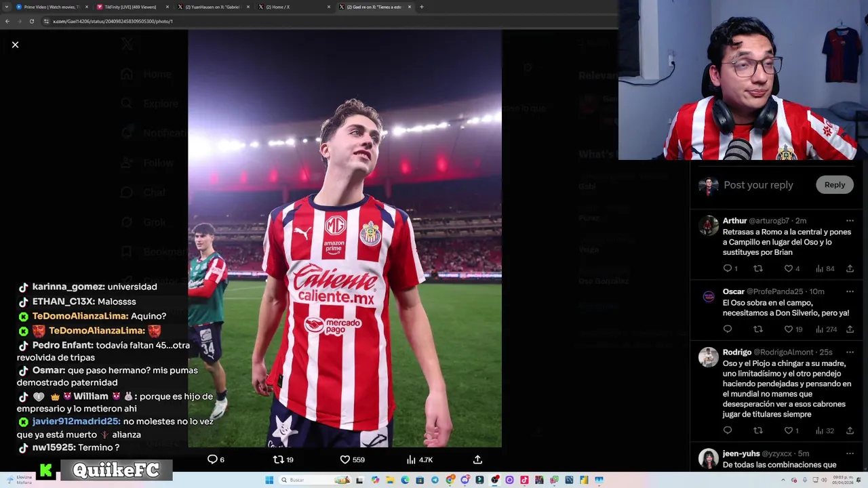
Task: Go back in the browser
Action: [x=7, y=21]
